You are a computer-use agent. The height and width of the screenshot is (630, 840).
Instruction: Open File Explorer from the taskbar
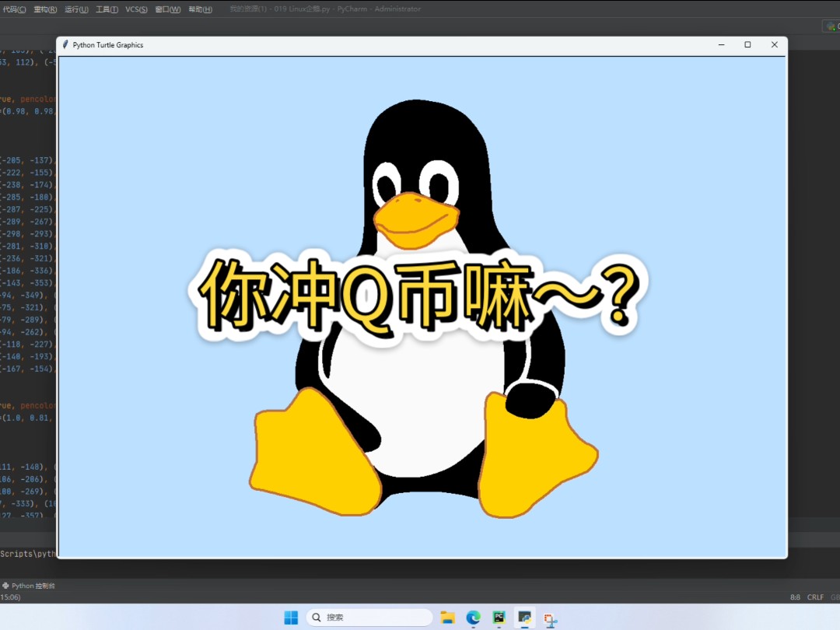[x=447, y=617]
